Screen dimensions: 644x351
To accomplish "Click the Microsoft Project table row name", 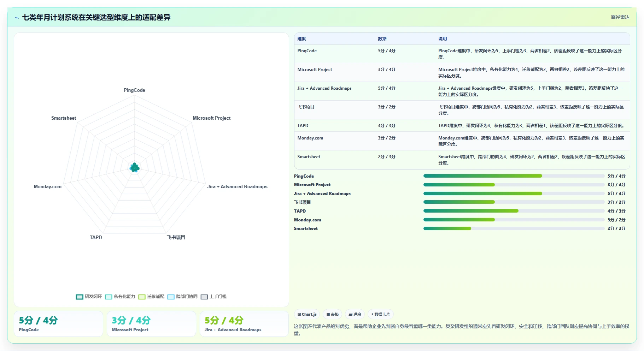I will point(315,70).
